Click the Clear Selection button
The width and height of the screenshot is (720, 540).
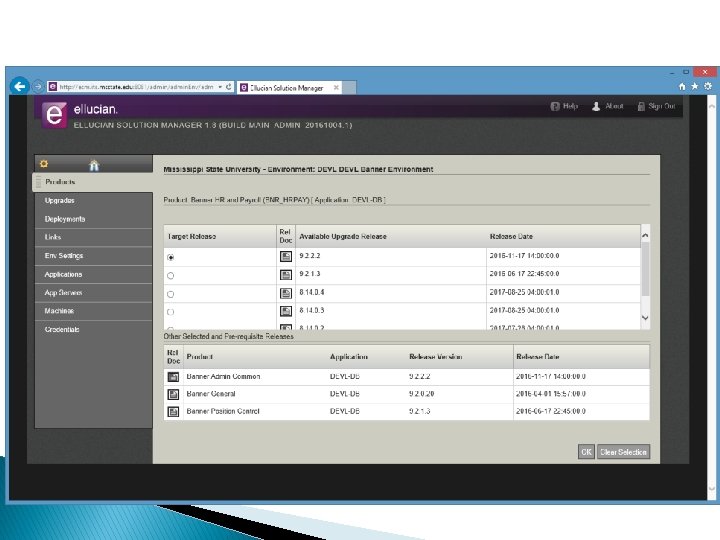pyautogui.click(x=623, y=452)
